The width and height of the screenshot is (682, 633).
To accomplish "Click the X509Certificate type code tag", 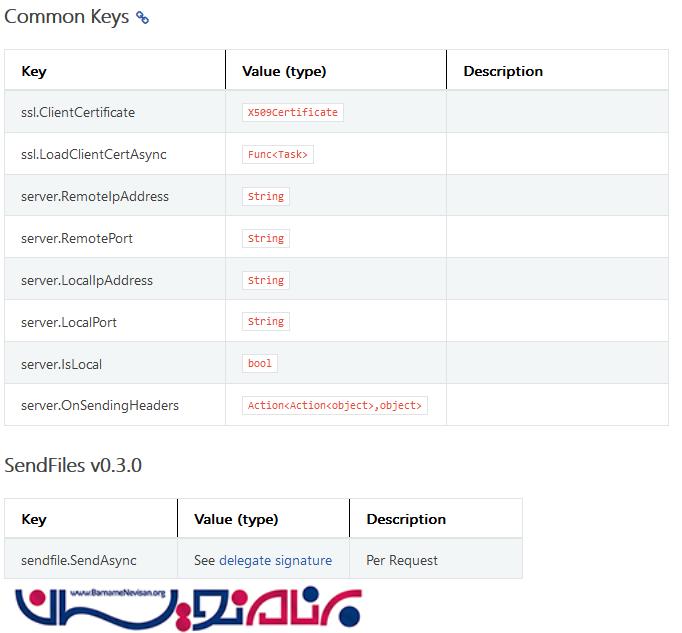I will pyautogui.click(x=292, y=113).
